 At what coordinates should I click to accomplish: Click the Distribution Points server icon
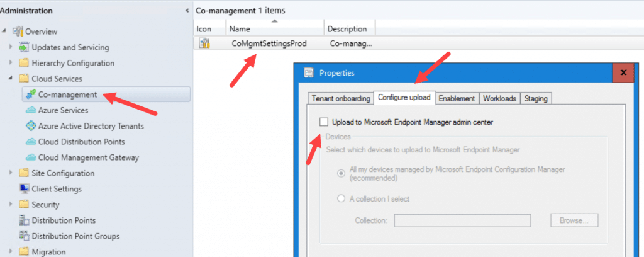pyautogui.click(x=24, y=220)
